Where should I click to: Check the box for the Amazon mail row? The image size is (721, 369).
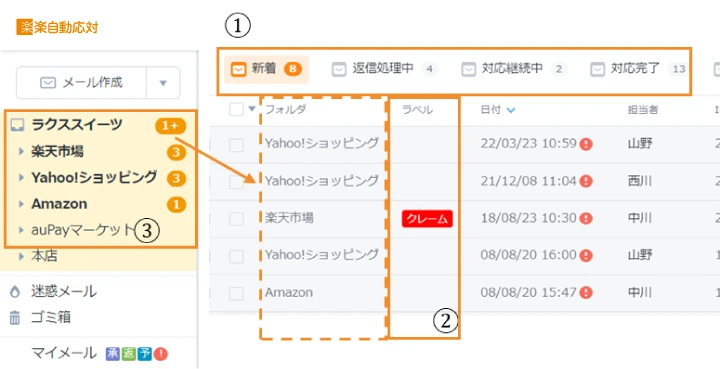pos(236,293)
